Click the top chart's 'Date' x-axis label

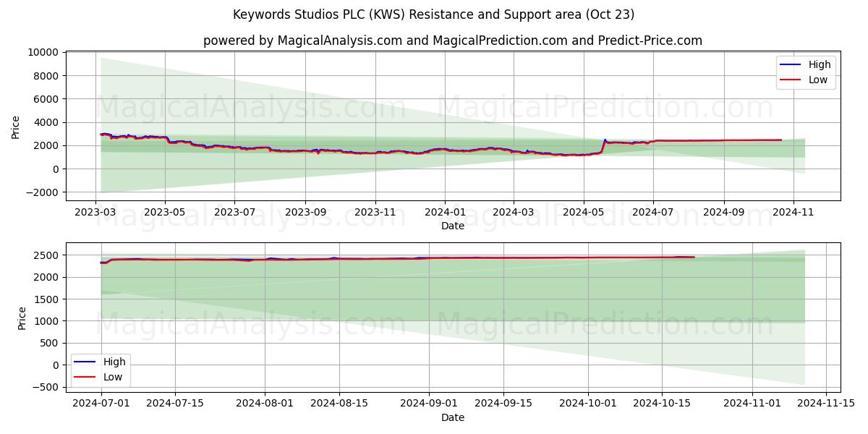point(453,226)
